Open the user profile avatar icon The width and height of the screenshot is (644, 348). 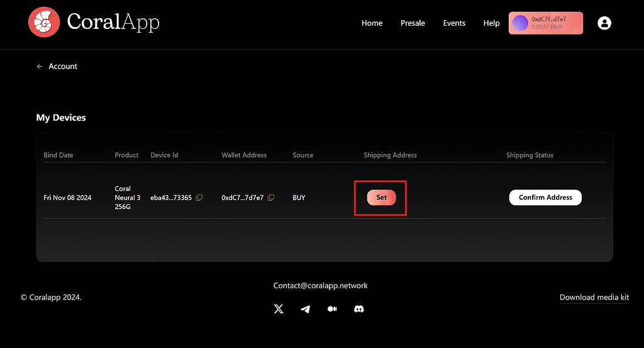click(x=604, y=23)
